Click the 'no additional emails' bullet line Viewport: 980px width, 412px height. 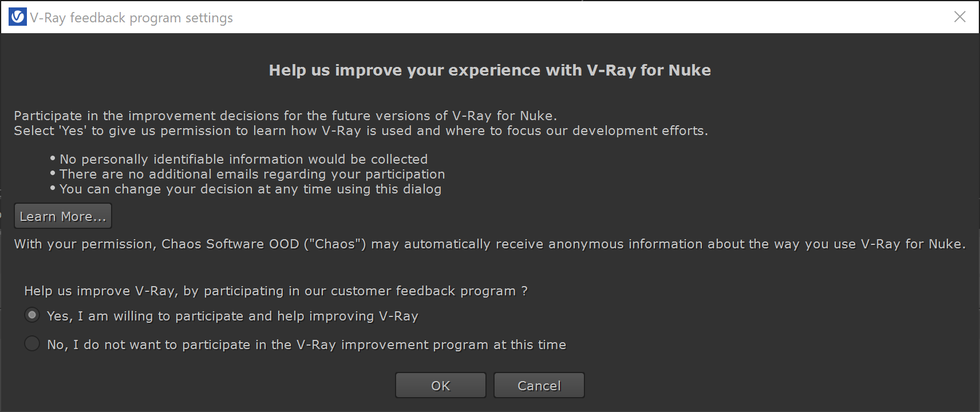tap(252, 174)
